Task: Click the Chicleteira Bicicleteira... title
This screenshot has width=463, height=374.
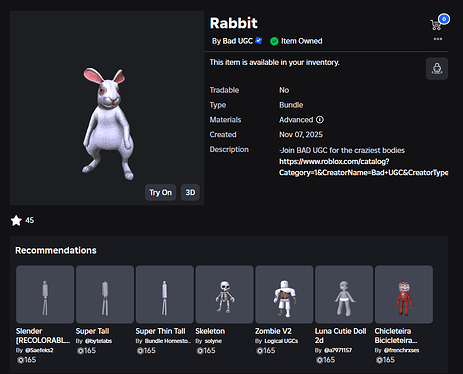Action: tap(396, 336)
